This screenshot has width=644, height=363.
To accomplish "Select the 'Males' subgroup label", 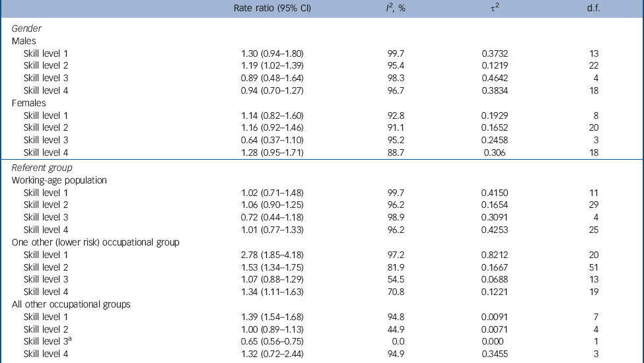I will [26, 41].
